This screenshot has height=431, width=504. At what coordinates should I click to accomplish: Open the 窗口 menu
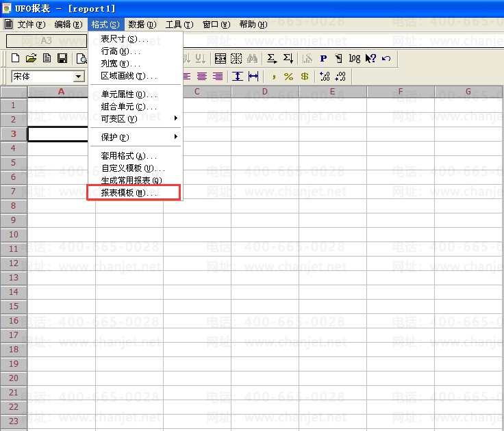(216, 25)
